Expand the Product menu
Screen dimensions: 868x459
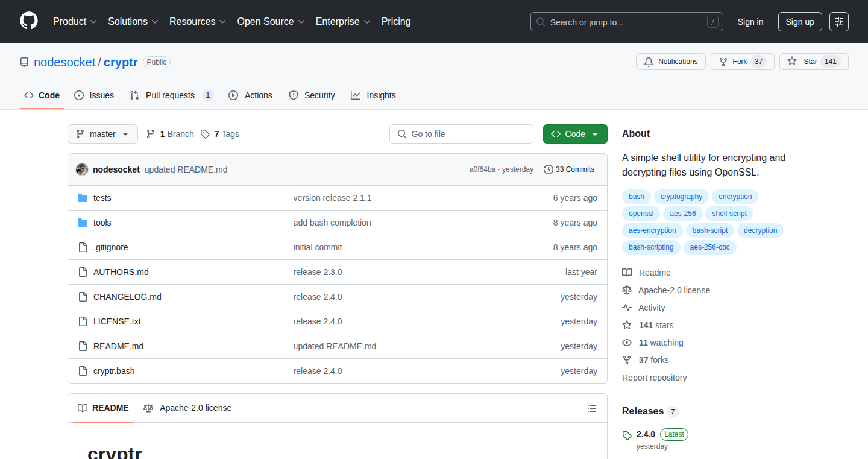pyautogui.click(x=75, y=22)
